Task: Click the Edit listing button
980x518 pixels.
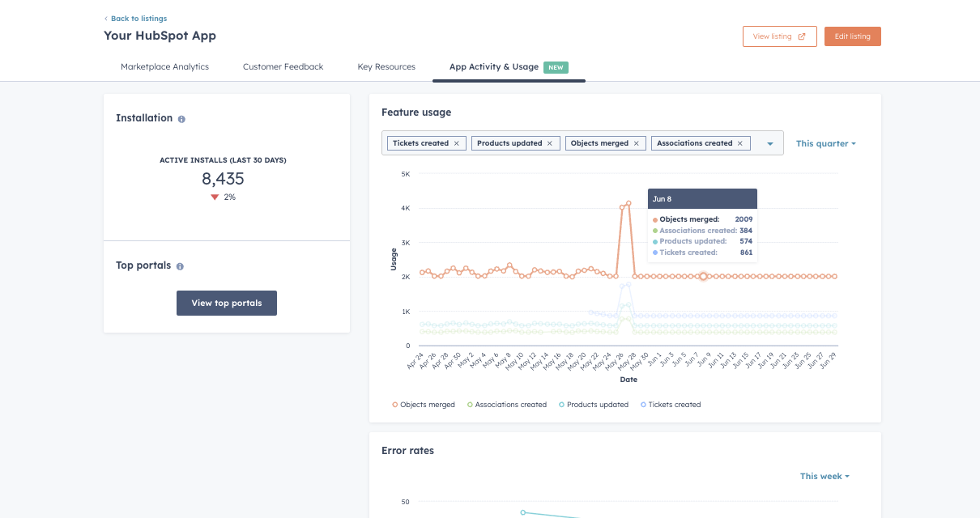Action: [x=853, y=36]
